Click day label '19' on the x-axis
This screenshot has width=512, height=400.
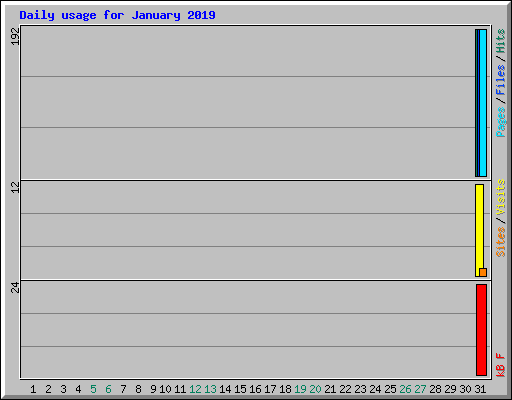point(300,389)
